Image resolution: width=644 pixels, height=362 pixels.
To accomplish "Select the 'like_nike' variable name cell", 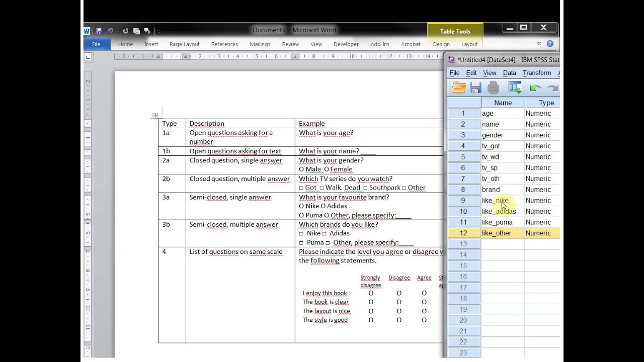I will [503, 201].
